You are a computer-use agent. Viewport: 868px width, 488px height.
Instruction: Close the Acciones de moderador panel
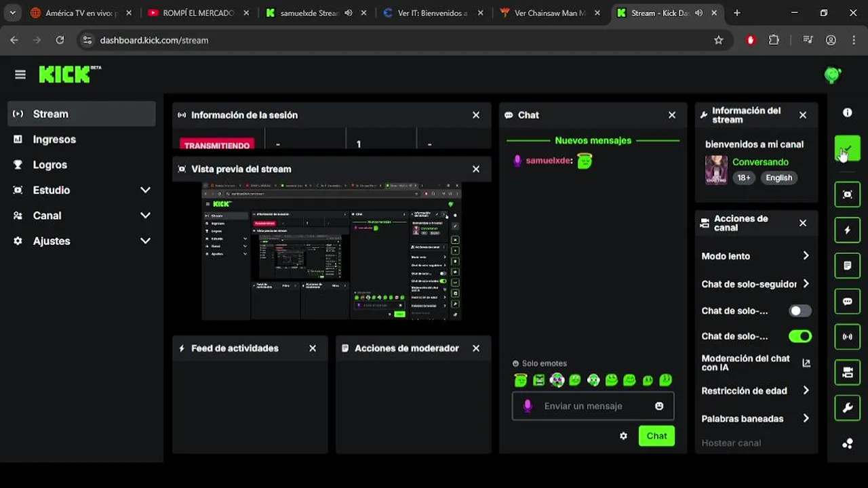[476, 348]
